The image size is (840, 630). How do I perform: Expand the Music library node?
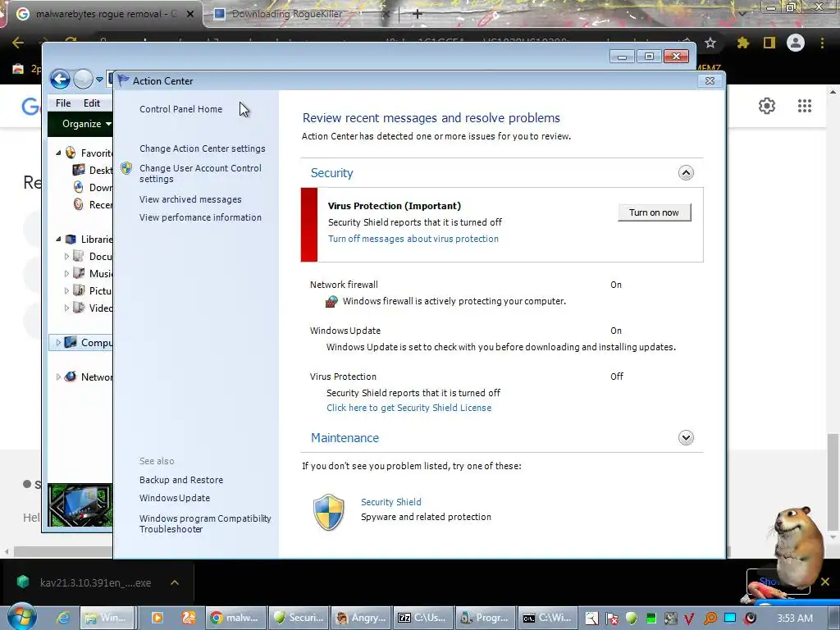(x=66, y=274)
